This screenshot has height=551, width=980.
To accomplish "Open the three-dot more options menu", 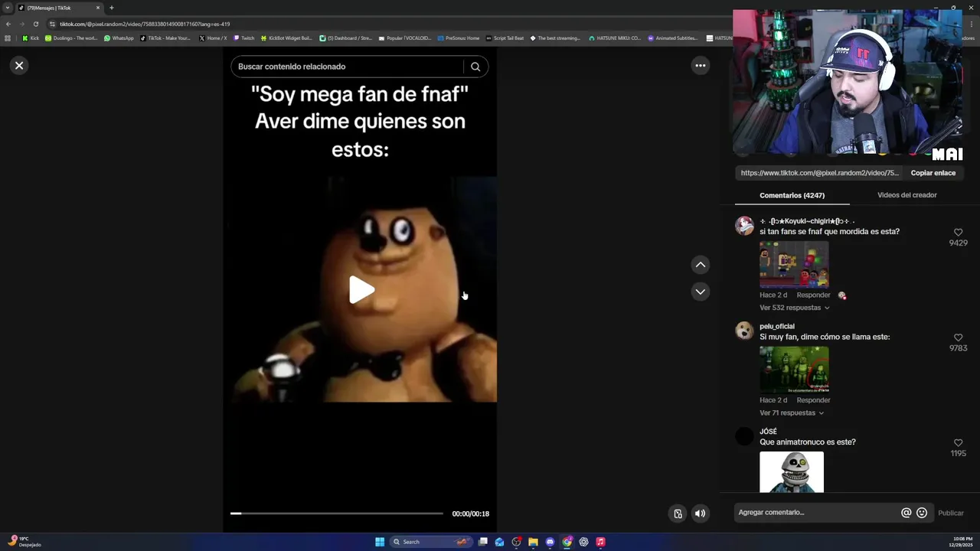I will pyautogui.click(x=700, y=66).
